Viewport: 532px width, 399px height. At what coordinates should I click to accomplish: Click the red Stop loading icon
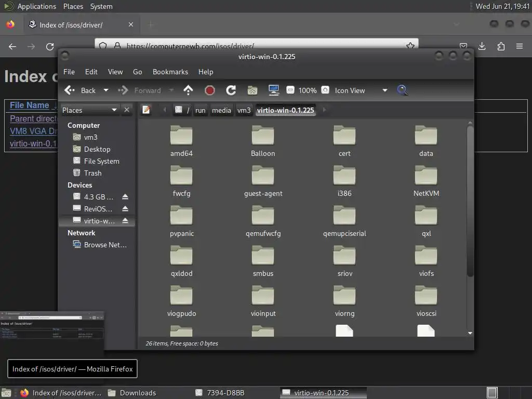click(210, 90)
